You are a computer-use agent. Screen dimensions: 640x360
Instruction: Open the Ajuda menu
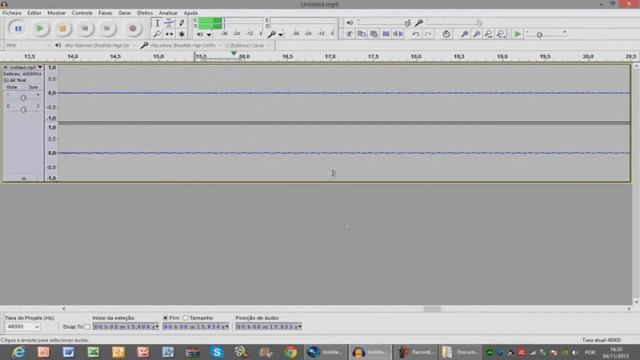[x=191, y=13]
